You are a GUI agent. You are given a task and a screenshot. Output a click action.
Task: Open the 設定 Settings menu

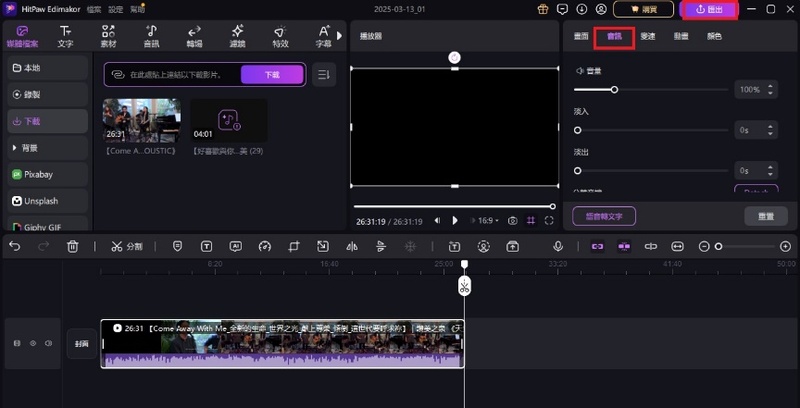116,9
